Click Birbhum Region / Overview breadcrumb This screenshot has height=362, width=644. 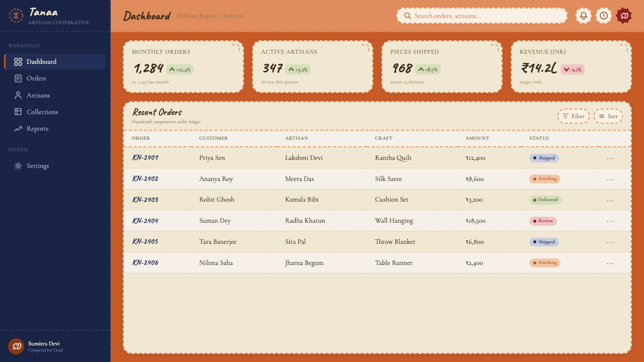210,16
